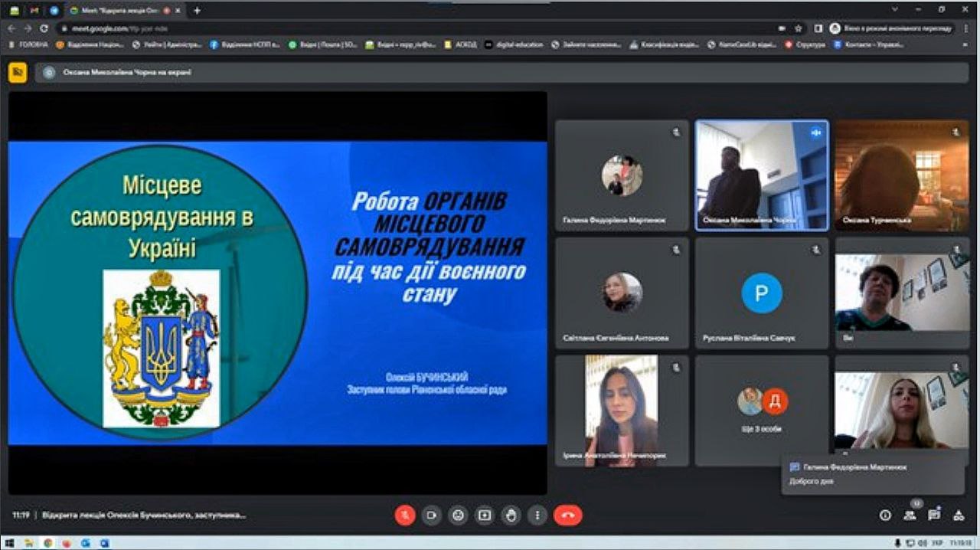Open Meet more options three-dot menu

(x=537, y=516)
